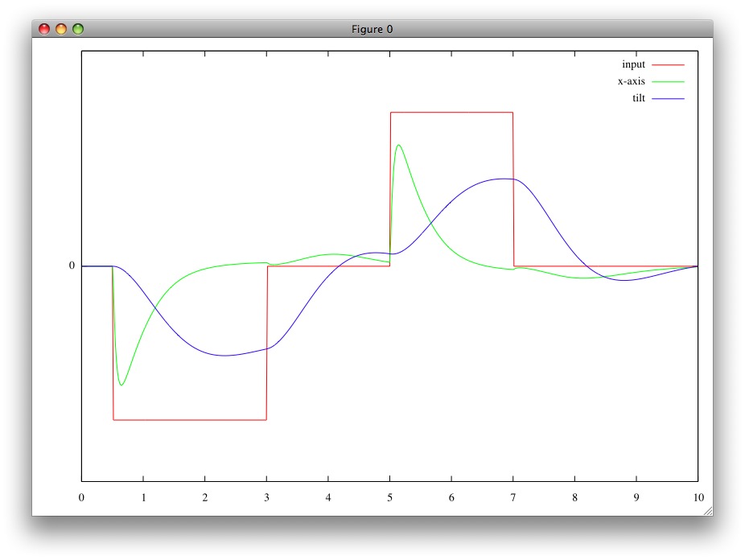This screenshot has height=560, width=745.
Task: Close the Figure 0 window
Action: (x=44, y=29)
